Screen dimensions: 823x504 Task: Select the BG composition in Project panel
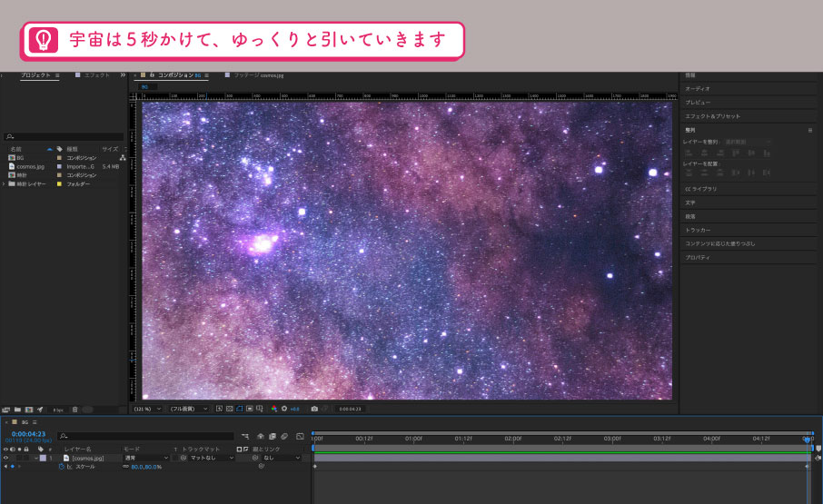[x=20, y=158]
